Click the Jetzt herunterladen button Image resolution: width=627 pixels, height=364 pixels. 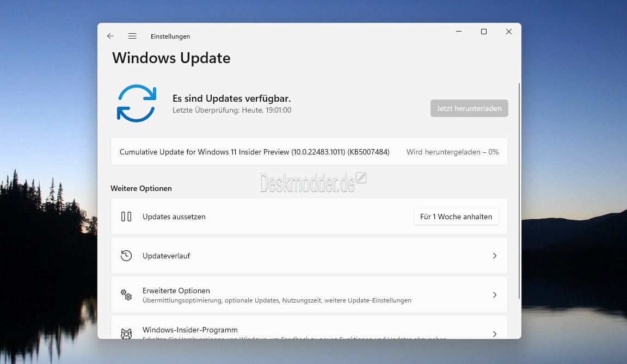tap(469, 108)
